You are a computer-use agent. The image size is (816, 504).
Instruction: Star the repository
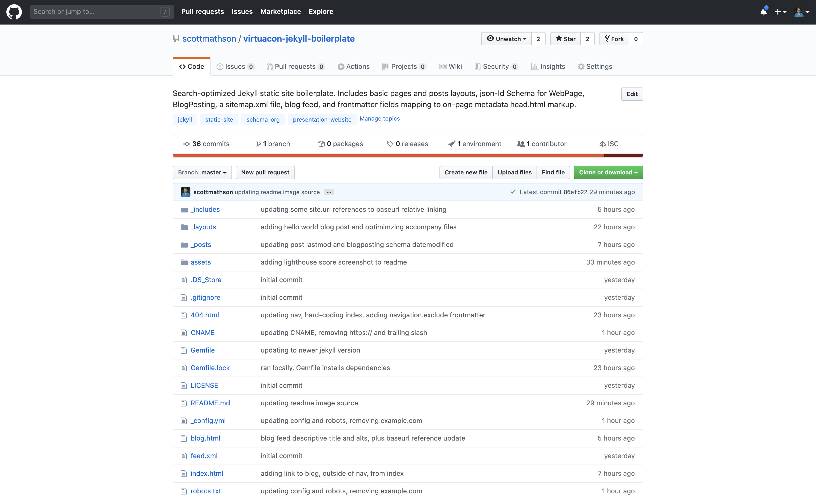pyautogui.click(x=565, y=39)
